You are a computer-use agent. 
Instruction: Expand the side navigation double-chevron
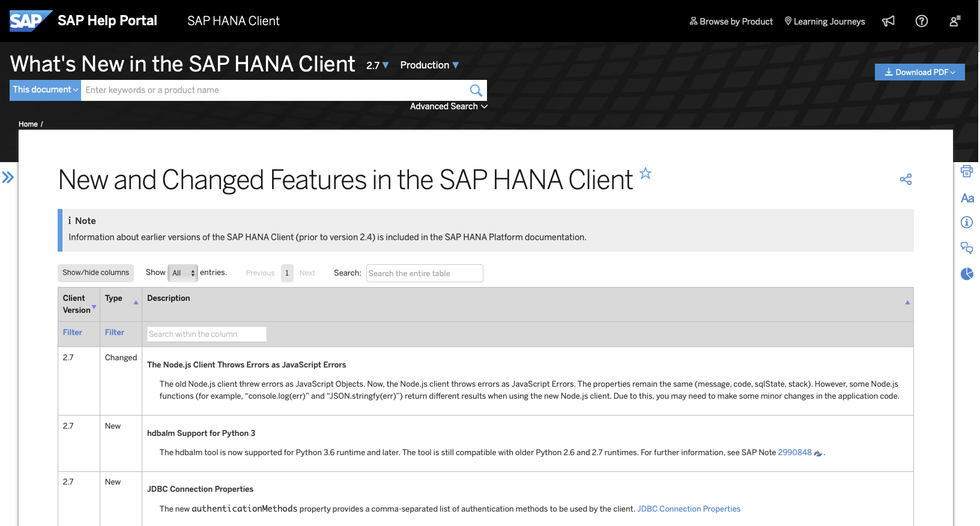[x=8, y=177]
